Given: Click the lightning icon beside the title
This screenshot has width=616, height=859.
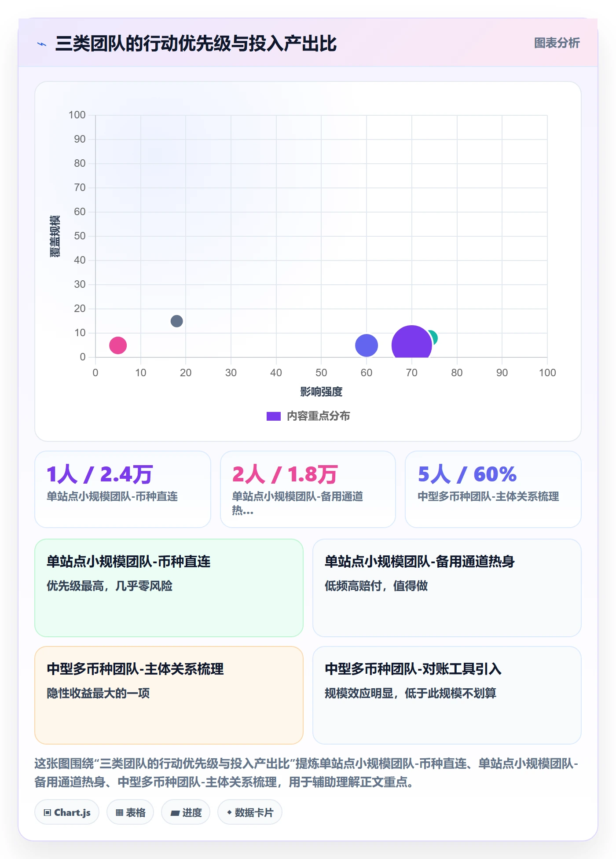Looking at the screenshot, I should pos(42,44).
